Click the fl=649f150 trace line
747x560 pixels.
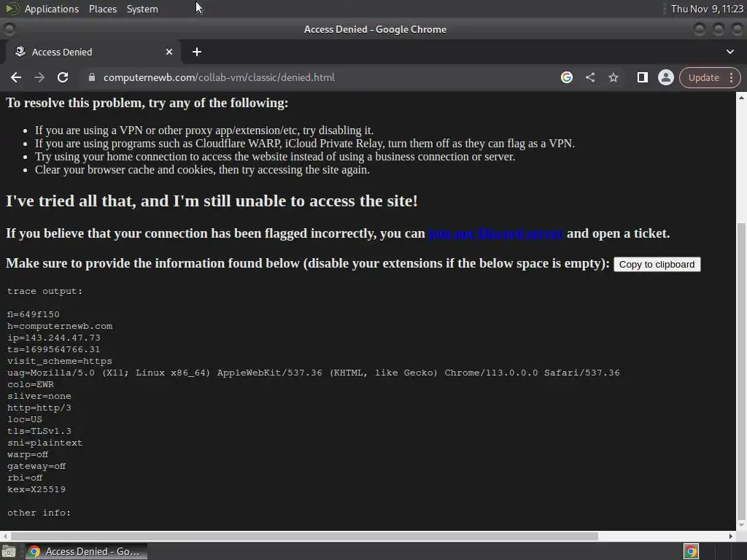tap(34, 314)
